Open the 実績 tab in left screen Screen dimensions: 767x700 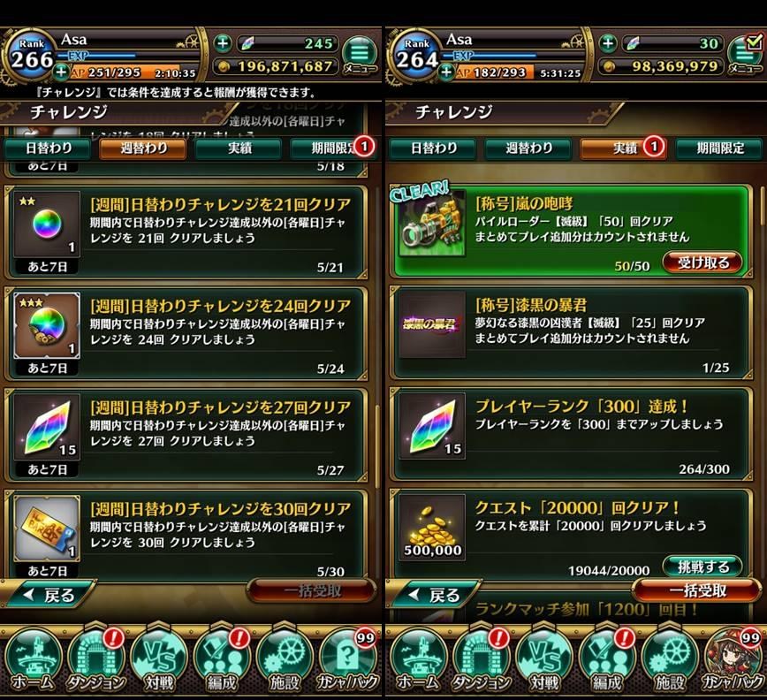[239, 148]
